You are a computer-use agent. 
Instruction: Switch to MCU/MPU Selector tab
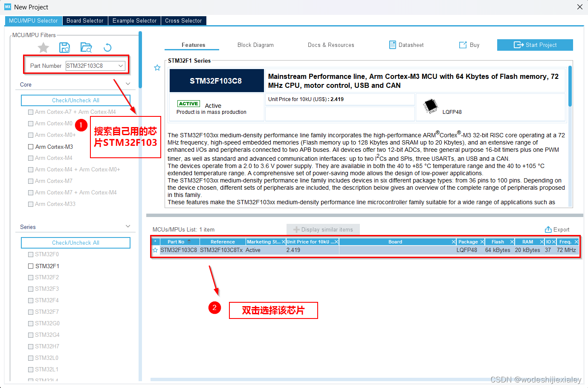point(33,20)
